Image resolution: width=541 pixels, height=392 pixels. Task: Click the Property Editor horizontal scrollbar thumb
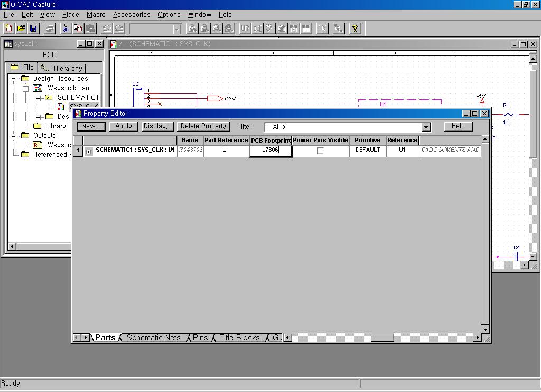tap(383, 338)
